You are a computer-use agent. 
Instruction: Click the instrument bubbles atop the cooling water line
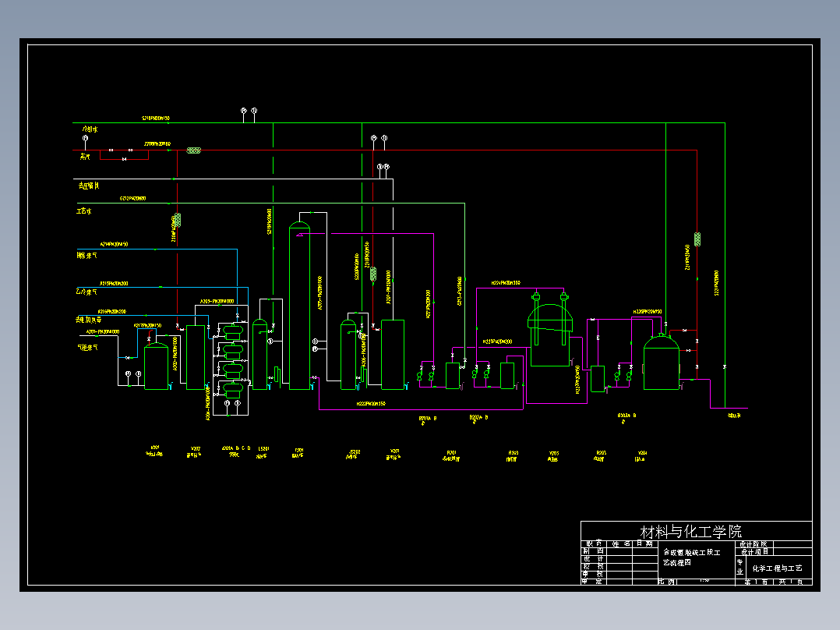[249, 111]
